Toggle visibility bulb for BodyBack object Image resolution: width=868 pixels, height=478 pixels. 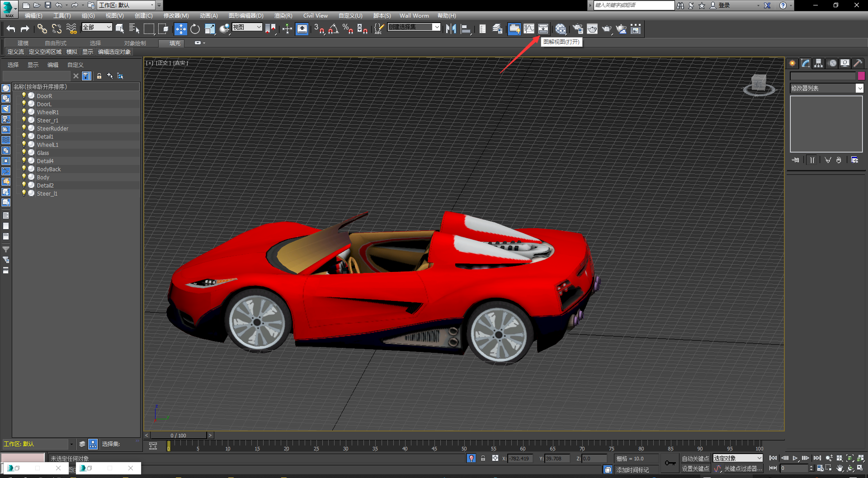tap(24, 169)
